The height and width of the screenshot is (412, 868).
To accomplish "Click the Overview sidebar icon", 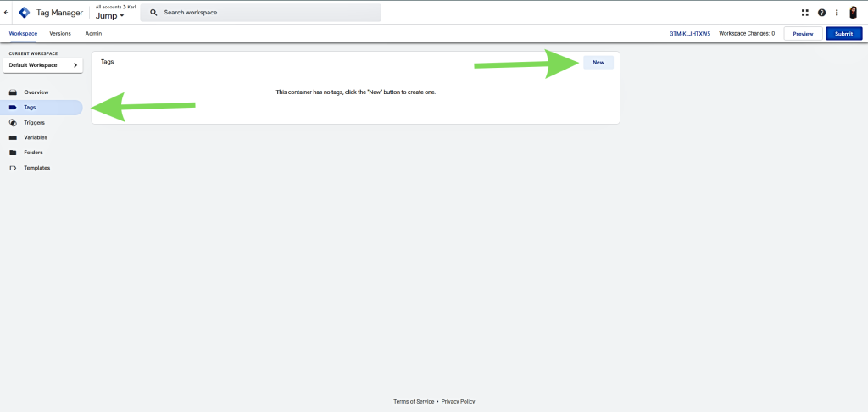I will (x=13, y=92).
